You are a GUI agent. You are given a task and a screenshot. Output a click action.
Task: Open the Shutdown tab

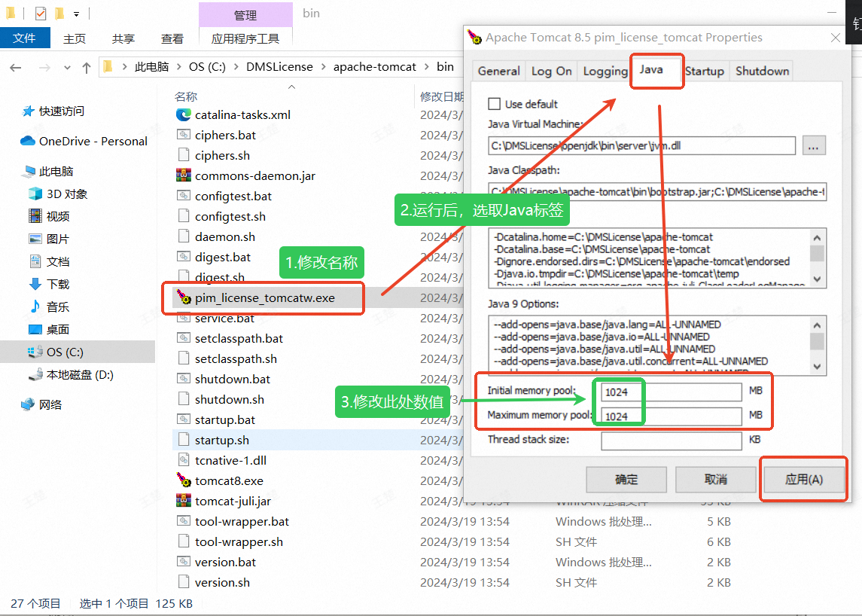(762, 71)
